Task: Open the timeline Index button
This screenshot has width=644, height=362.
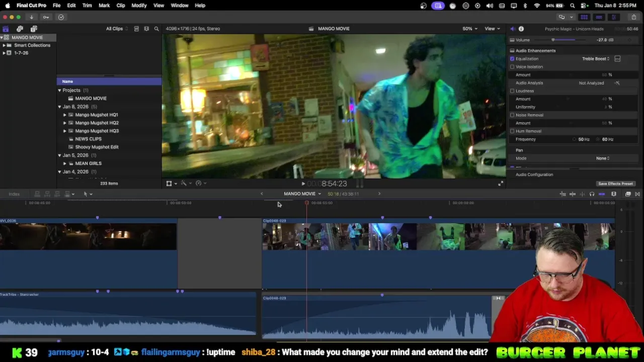Action: point(14,194)
